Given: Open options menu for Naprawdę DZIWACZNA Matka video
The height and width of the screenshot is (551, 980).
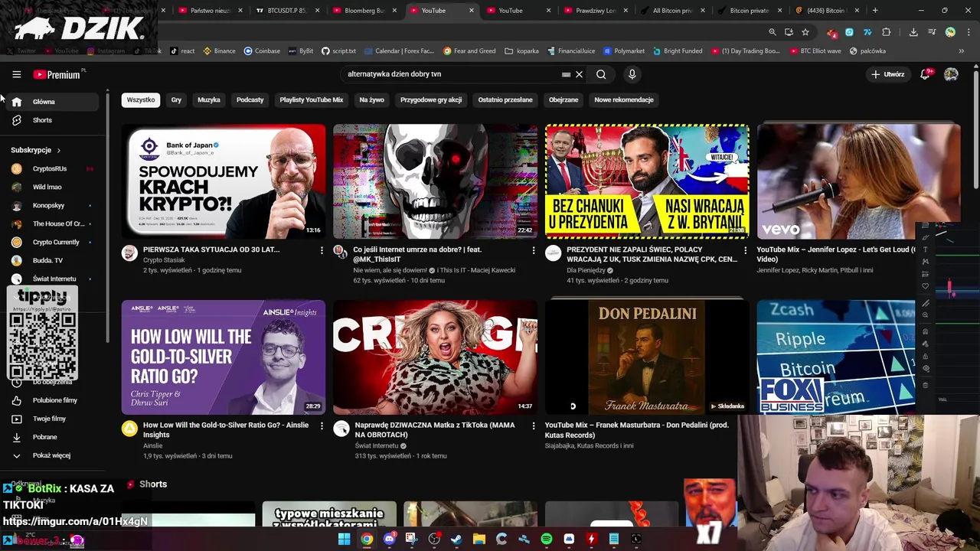Looking at the screenshot, I should coord(534,425).
